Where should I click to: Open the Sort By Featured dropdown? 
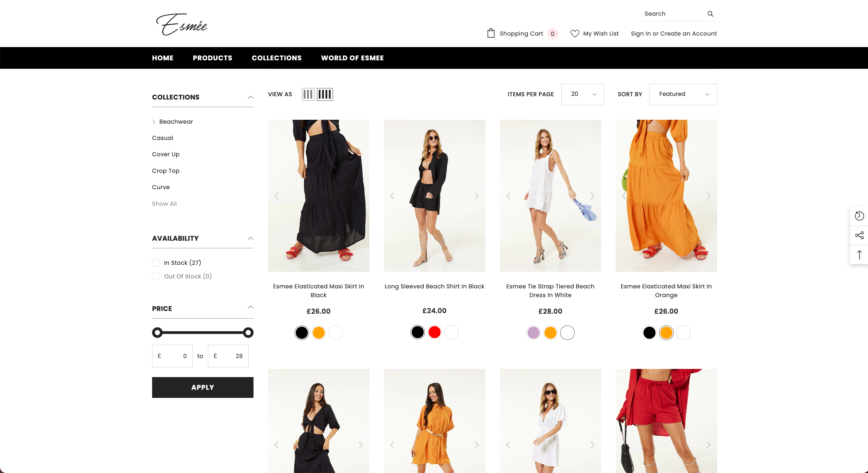pyautogui.click(x=683, y=94)
